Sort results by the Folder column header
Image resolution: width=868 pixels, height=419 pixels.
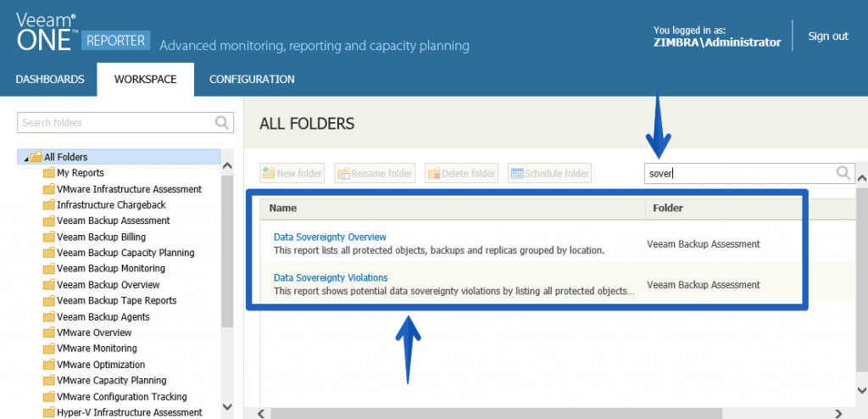(x=668, y=209)
